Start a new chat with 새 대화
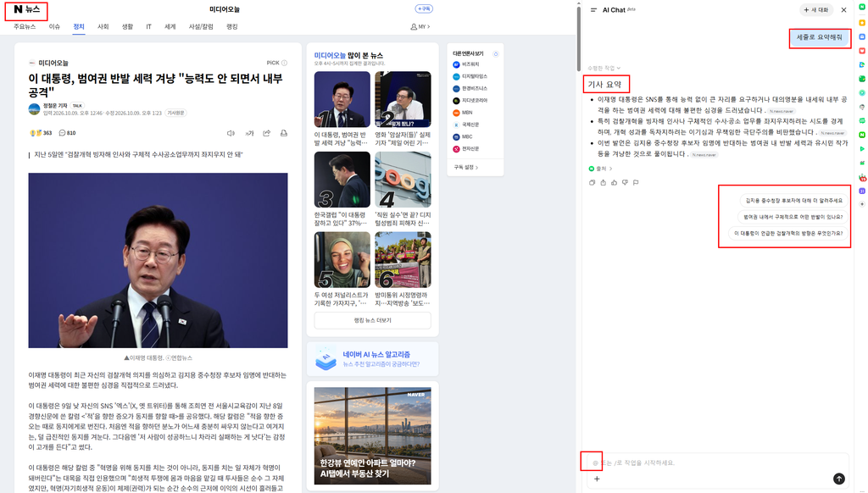Image resolution: width=868 pixels, height=493 pixels. pyautogui.click(x=816, y=10)
